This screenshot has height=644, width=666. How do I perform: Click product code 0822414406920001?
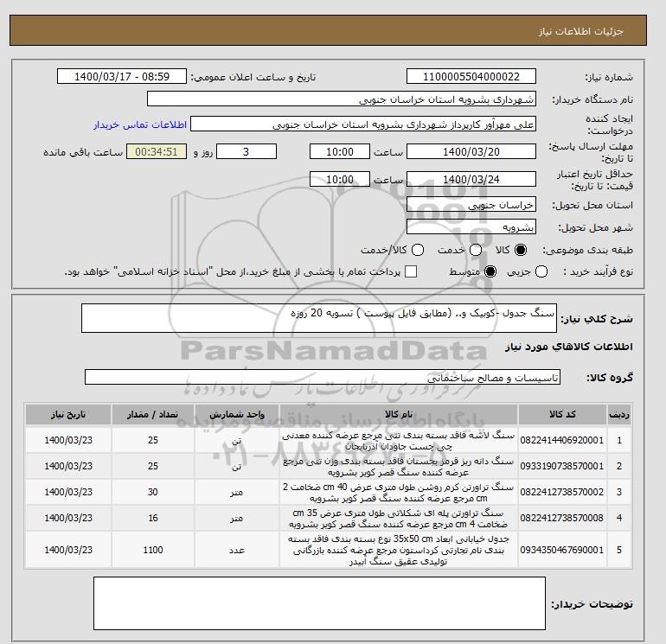coord(562,440)
